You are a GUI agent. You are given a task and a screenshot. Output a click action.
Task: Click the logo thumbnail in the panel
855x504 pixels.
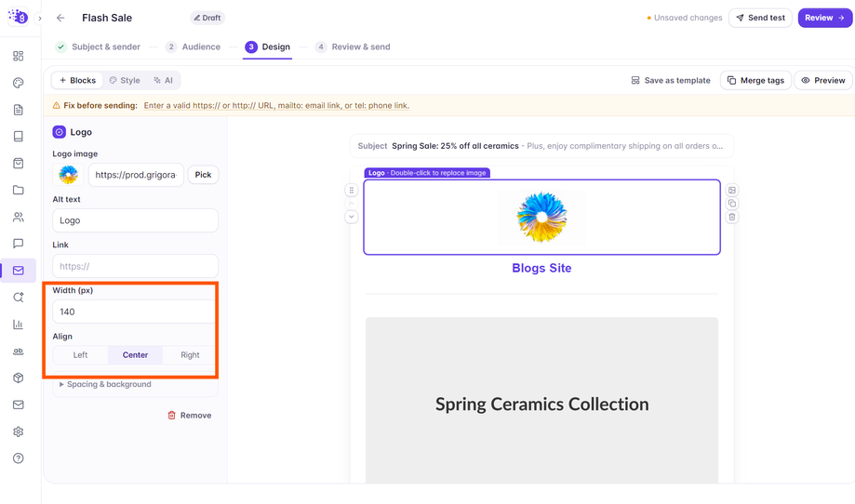[x=68, y=175]
